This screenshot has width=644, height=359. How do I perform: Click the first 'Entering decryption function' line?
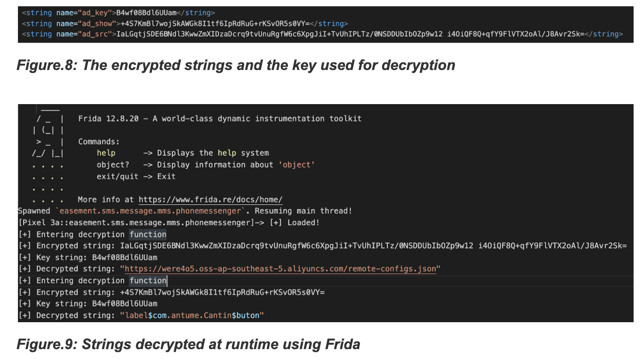tap(92, 234)
